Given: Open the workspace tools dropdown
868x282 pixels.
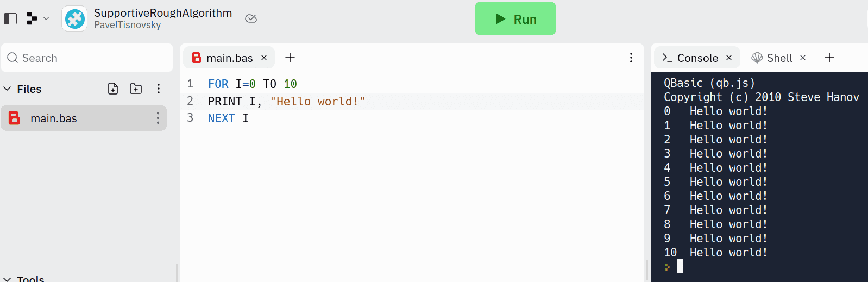Looking at the screenshot, I should pyautogui.click(x=37, y=18).
